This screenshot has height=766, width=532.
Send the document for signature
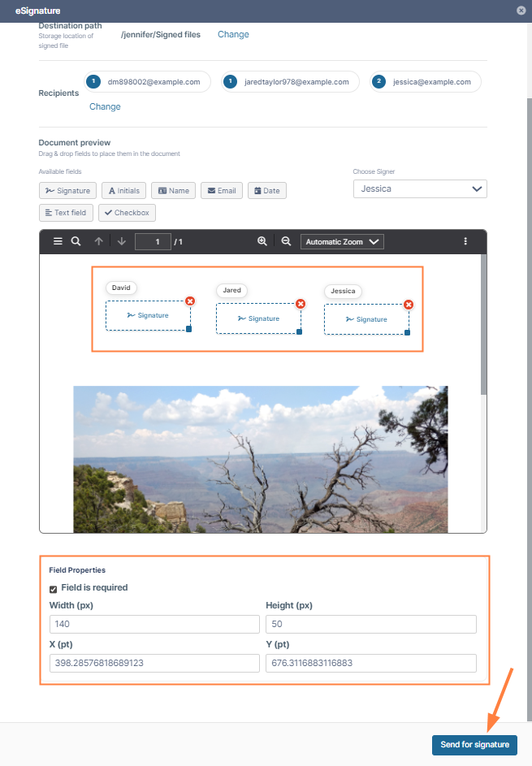(474, 745)
